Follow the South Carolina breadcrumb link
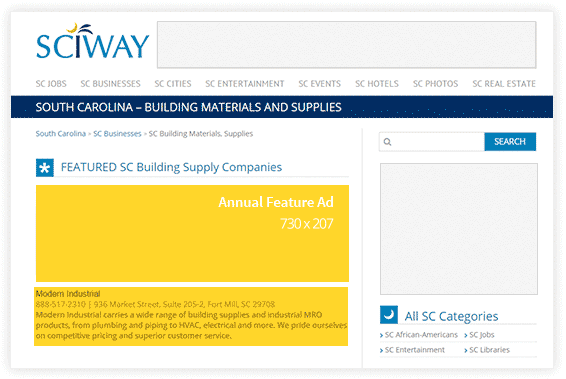This screenshot has height=379, width=566. [61, 134]
